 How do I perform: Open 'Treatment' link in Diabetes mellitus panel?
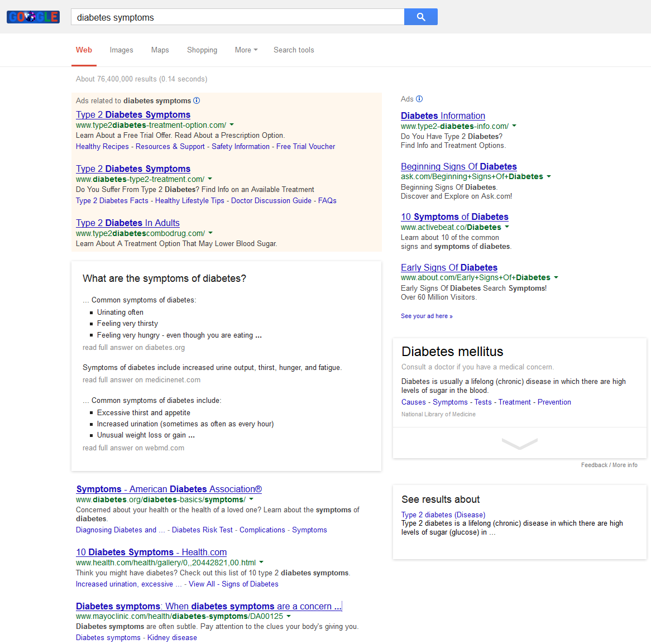click(514, 402)
